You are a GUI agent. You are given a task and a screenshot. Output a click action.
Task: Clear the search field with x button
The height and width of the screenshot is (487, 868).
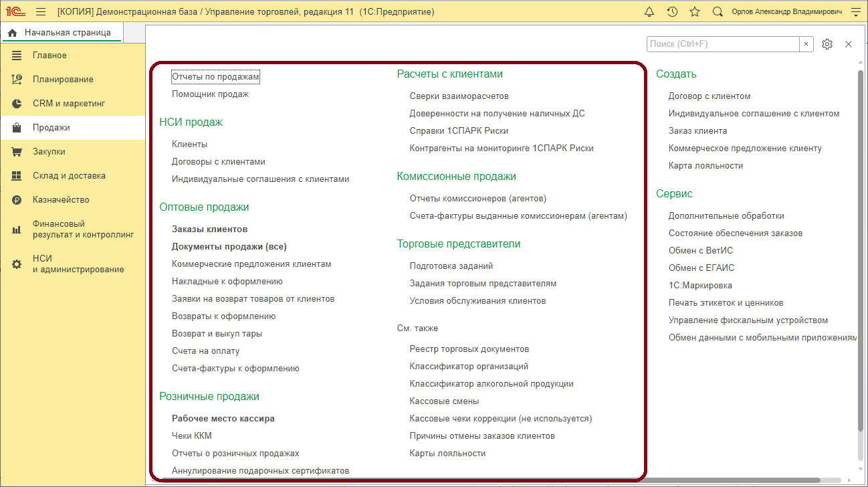tap(806, 44)
